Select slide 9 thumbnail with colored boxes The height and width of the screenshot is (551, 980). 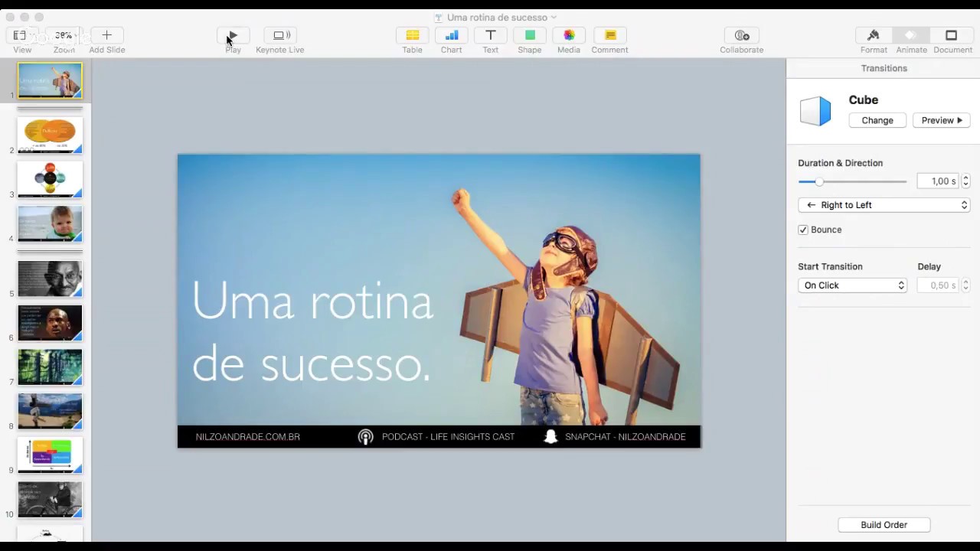coord(50,456)
